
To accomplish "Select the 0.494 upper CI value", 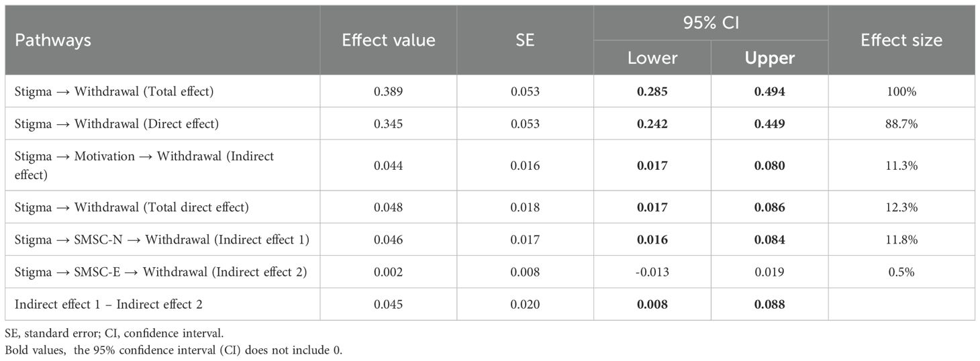I will (x=769, y=92).
